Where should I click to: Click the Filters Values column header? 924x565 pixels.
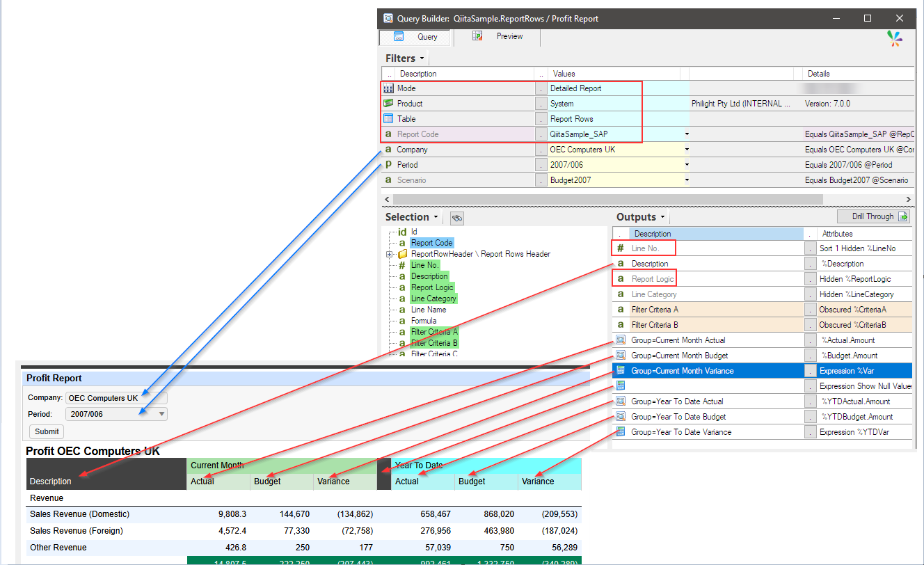(614, 74)
